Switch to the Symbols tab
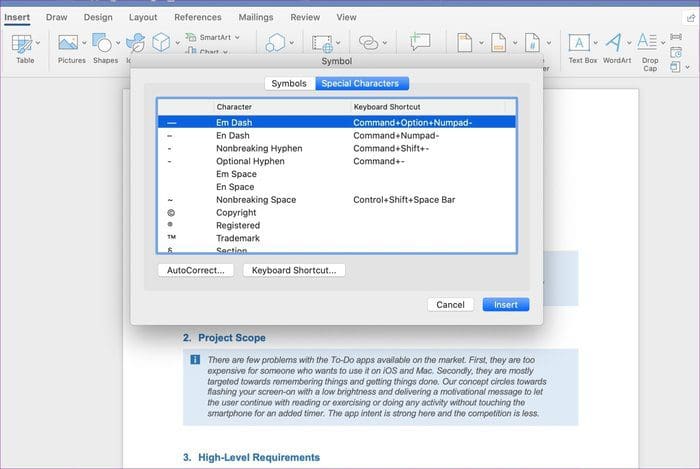This screenshot has width=700, height=469. tap(289, 83)
